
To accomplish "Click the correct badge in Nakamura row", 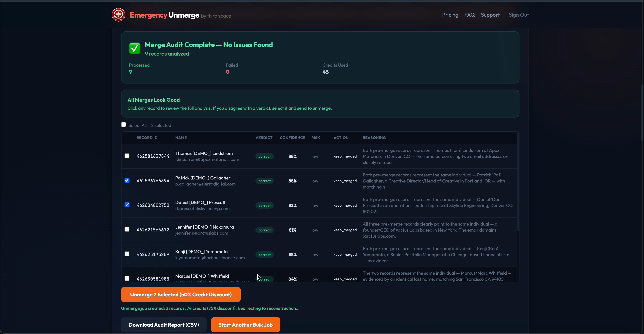I will tap(265, 230).
